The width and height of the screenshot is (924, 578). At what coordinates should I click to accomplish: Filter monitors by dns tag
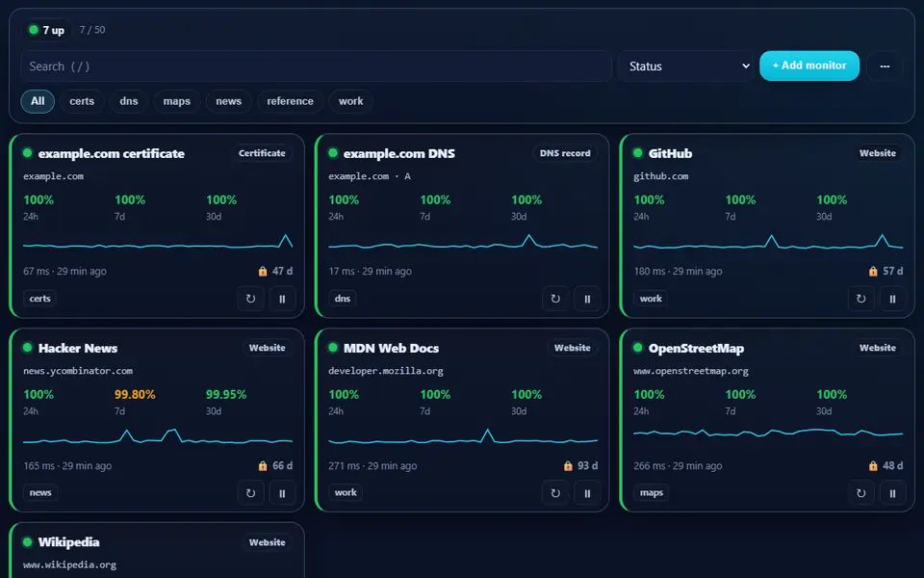click(128, 101)
